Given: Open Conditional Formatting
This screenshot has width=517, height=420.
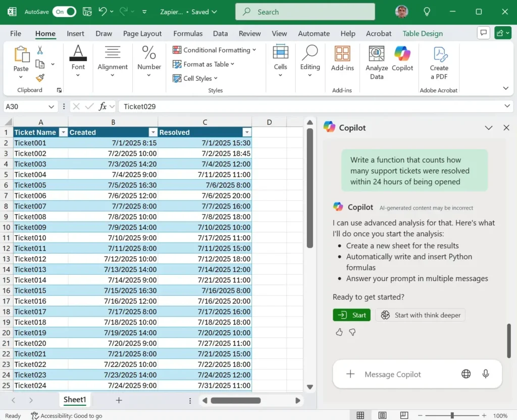Looking at the screenshot, I should (x=214, y=50).
